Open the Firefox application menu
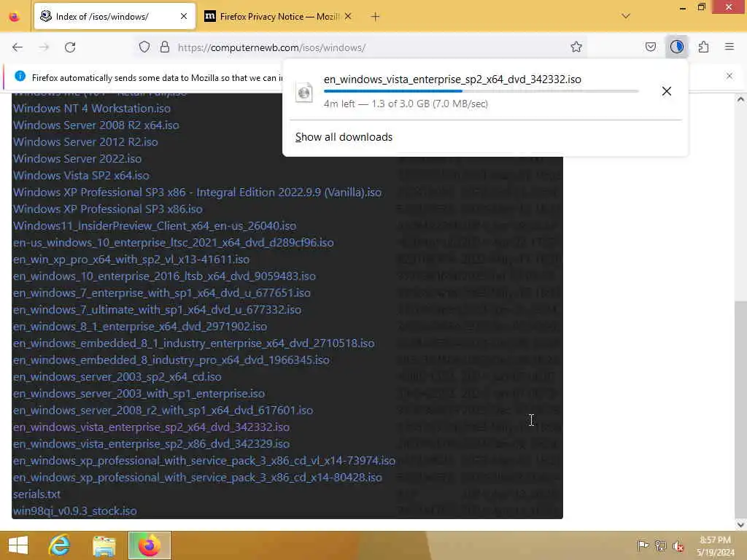The image size is (747, 560). click(x=729, y=47)
